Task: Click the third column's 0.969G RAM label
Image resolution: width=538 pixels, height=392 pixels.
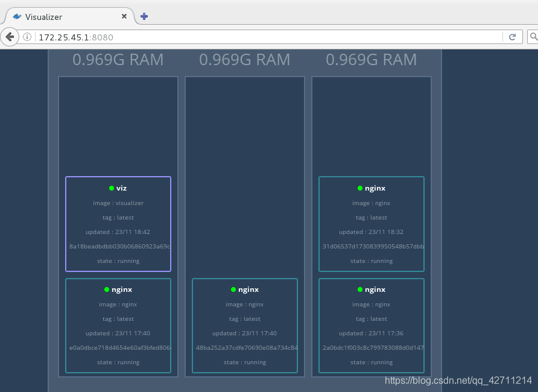Action: [372, 60]
